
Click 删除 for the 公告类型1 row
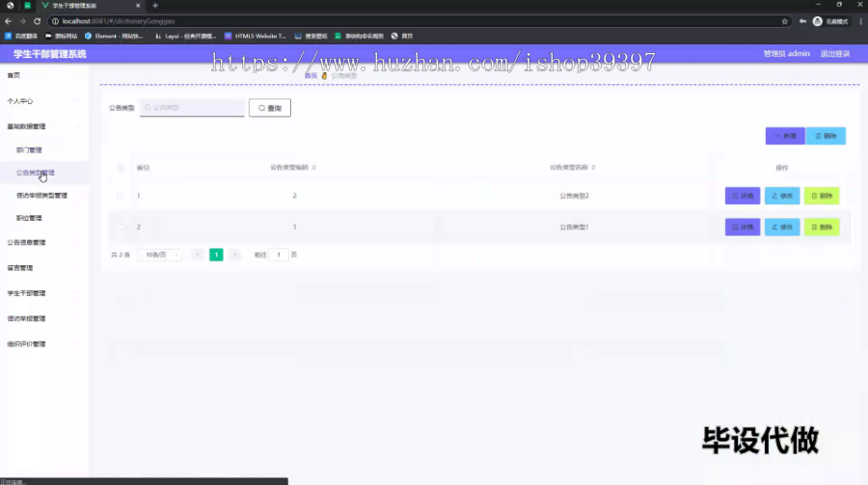coord(822,227)
